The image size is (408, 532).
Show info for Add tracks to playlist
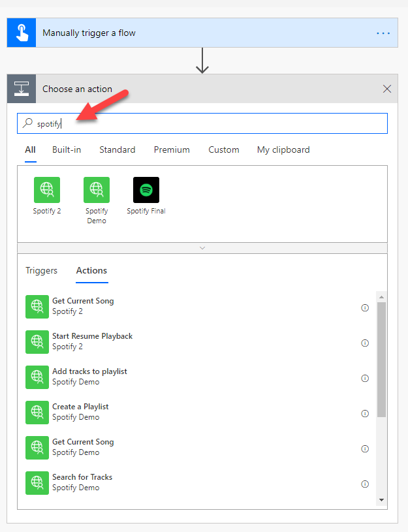pyautogui.click(x=365, y=379)
